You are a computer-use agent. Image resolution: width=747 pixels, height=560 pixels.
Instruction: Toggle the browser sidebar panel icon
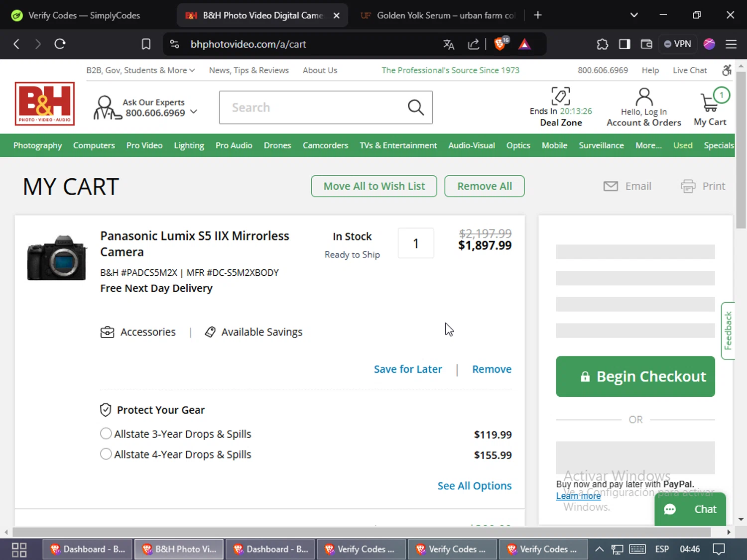tap(624, 44)
